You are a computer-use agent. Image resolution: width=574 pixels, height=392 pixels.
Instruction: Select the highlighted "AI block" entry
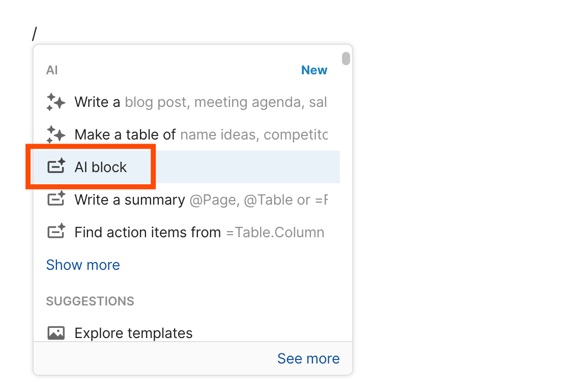[x=101, y=167]
